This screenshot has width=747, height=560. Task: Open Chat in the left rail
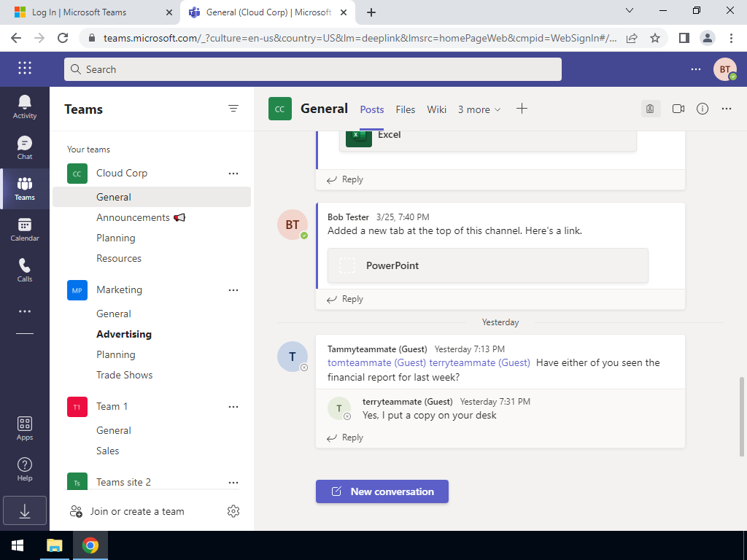(x=24, y=147)
